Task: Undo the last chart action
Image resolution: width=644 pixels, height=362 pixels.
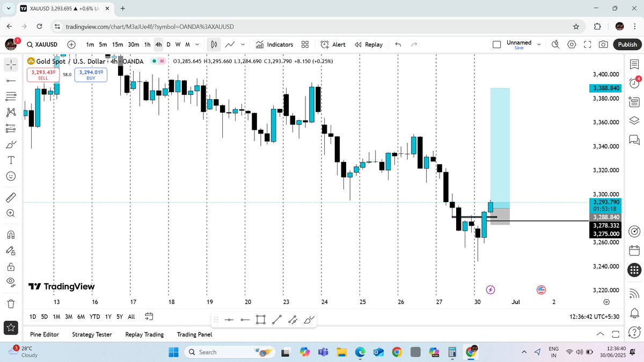Action: tap(398, 45)
